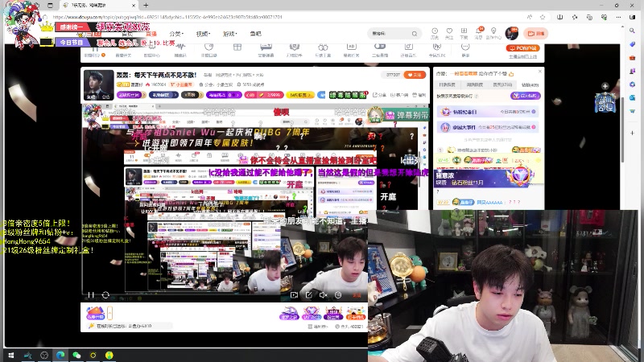Click the video camera record icon in player
This screenshot has height=362, width=644.
[x=294, y=294]
